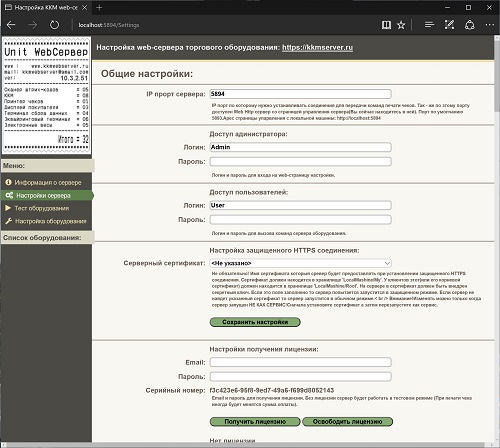Go back using browser back arrow

pyautogui.click(x=11, y=25)
